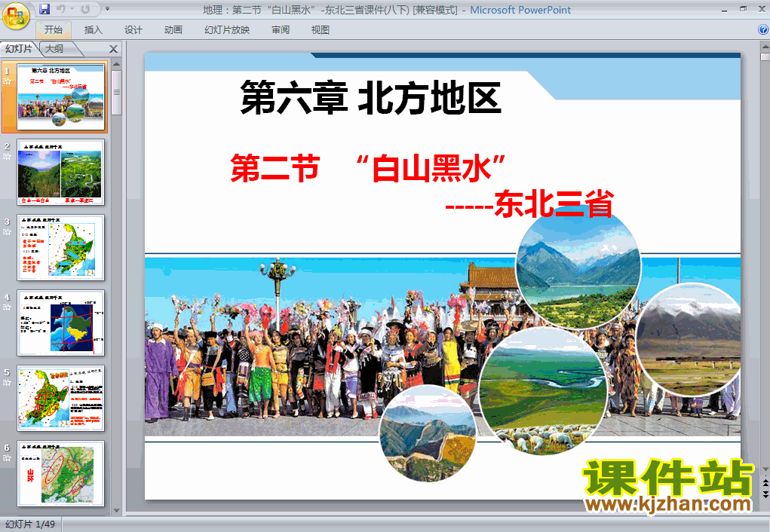This screenshot has width=770, height=532.
Task: Select the 幻灯片 pane tab
Action: point(19,48)
